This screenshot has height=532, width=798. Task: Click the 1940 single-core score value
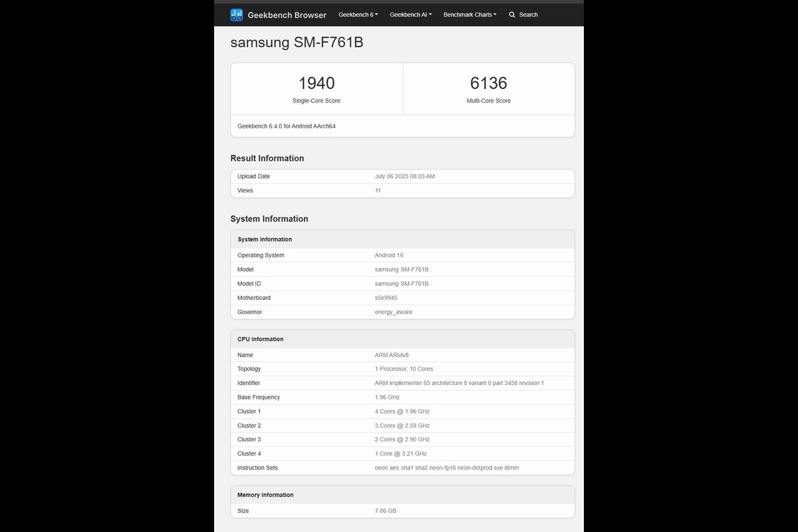(317, 83)
